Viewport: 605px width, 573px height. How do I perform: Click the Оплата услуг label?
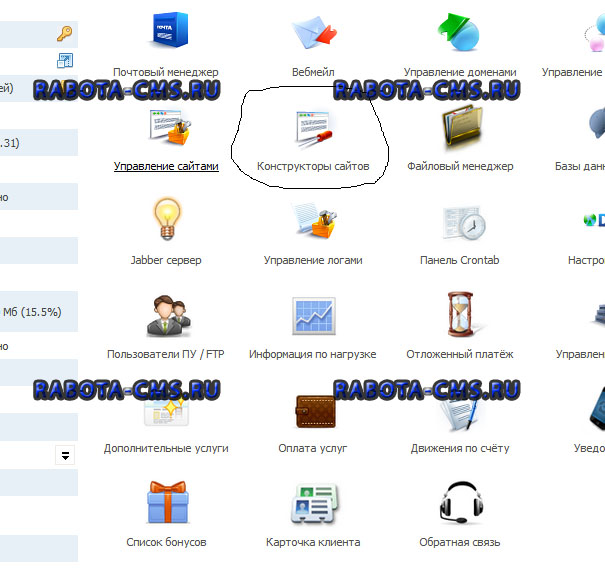(313, 448)
